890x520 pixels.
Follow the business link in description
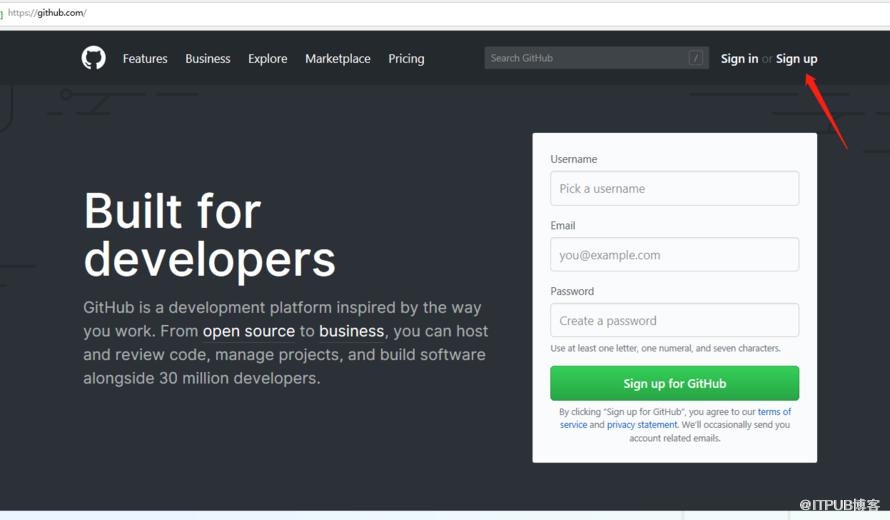pyautogui.click(x=351, y=331)
